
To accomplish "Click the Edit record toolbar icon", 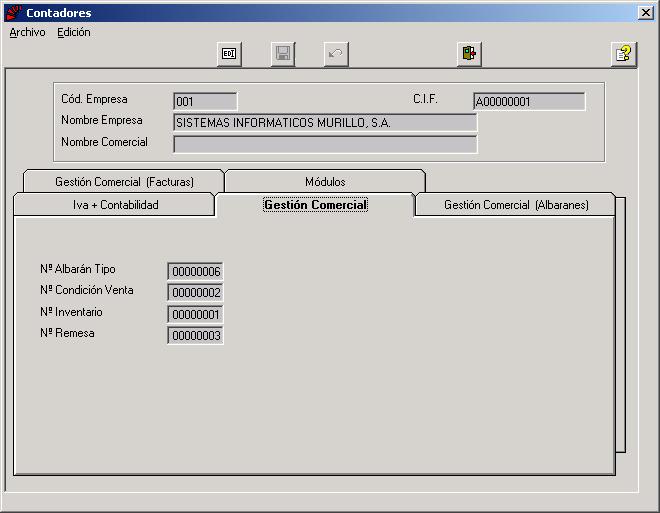I will click(x=229, y=54).
